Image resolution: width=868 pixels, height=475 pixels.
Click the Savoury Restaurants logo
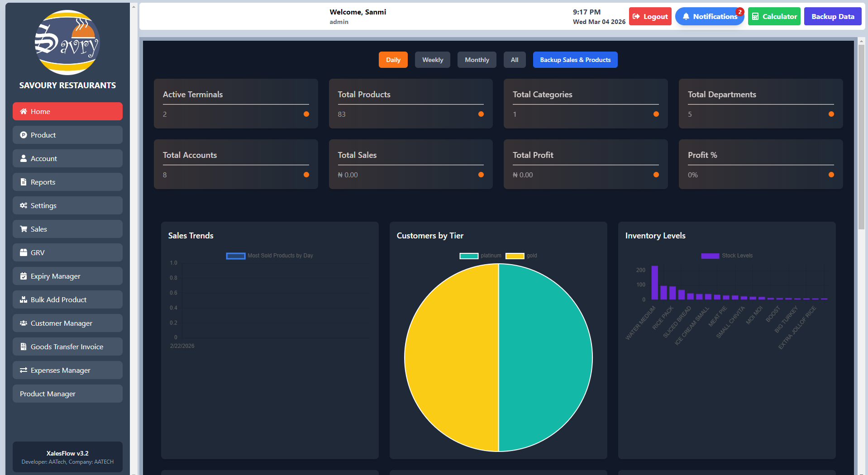pos(67,43)
